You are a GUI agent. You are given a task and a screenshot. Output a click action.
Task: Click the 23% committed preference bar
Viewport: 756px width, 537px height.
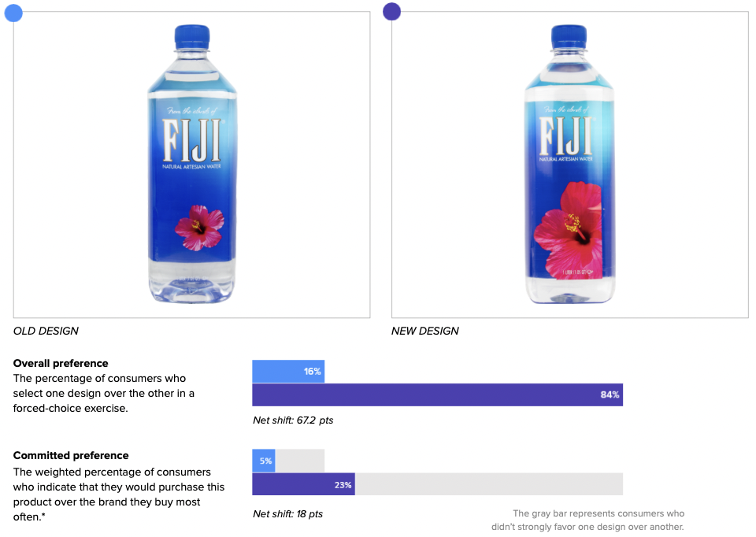coord(304,484)
